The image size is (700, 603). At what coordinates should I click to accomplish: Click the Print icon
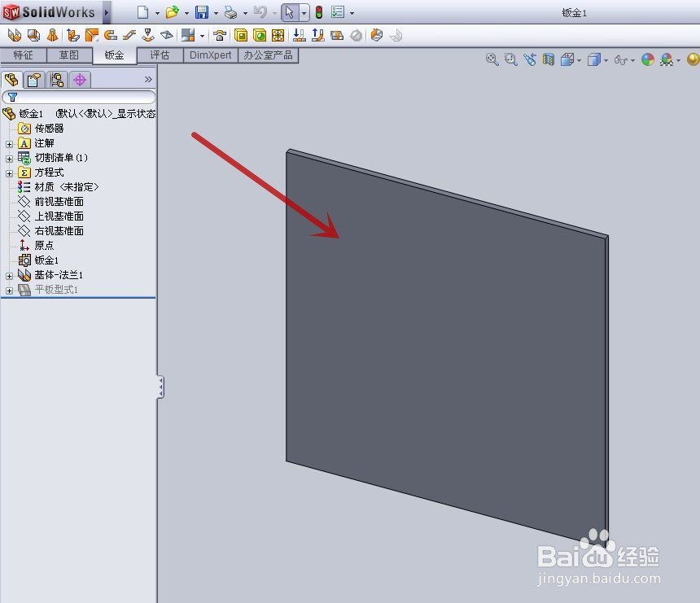(x=231, y=12)
